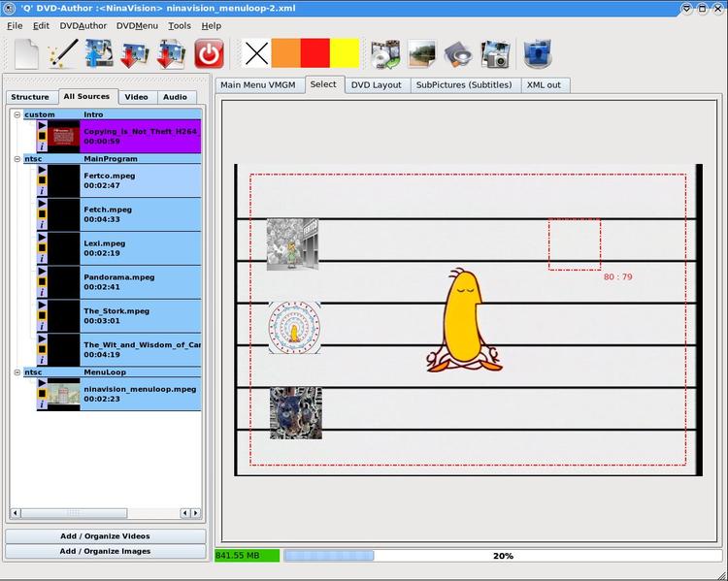Play Fetch.mpeg using its play arrow
This screenshot has width=728, height=581.
(42, 204)
